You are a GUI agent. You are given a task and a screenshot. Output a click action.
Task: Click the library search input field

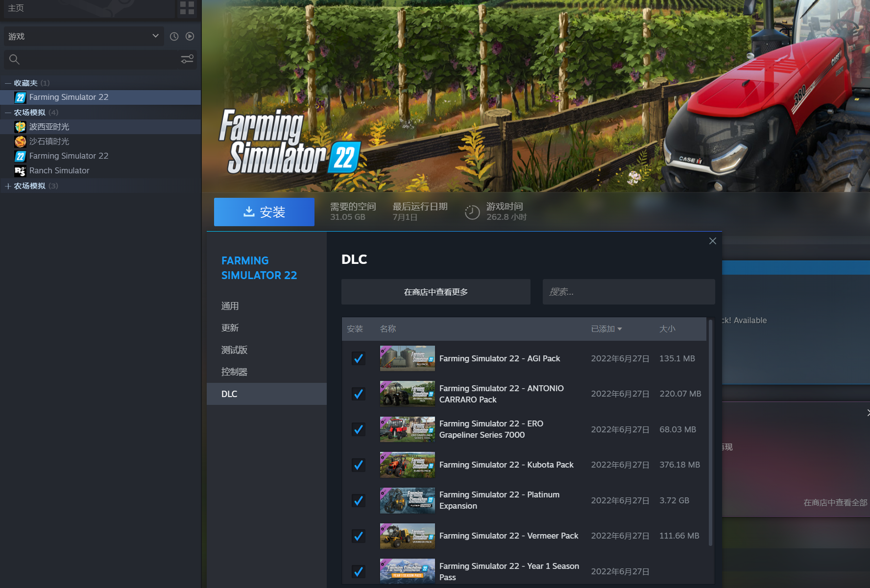tap(100, 59)
